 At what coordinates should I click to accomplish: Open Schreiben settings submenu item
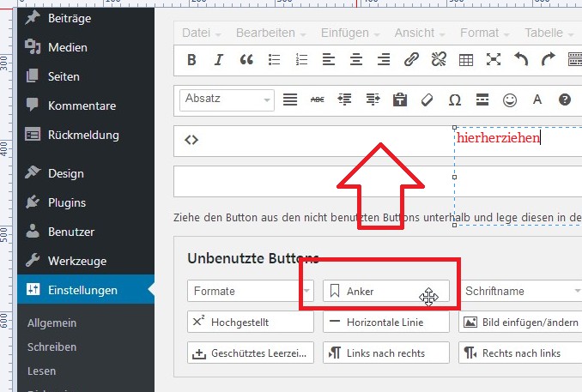point(52,347)
